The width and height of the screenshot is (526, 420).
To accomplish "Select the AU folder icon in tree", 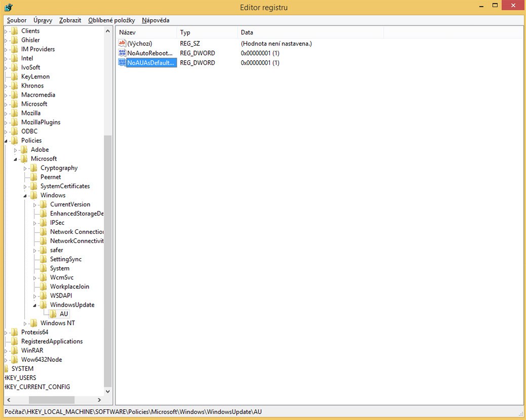I will pos(53,314).
